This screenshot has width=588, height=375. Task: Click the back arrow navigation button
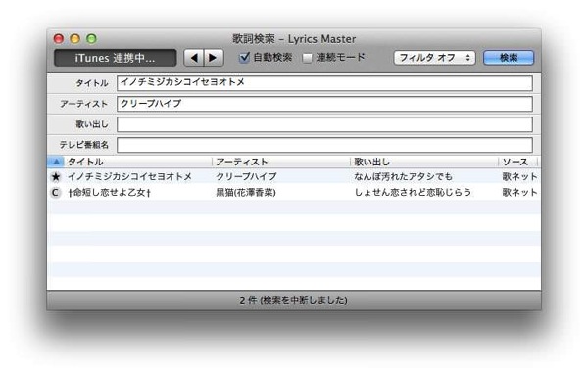tap(194, 58)
